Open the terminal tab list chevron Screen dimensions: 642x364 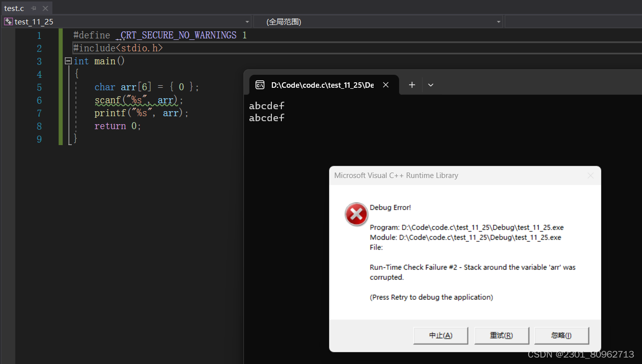click(x=430, y=85)
